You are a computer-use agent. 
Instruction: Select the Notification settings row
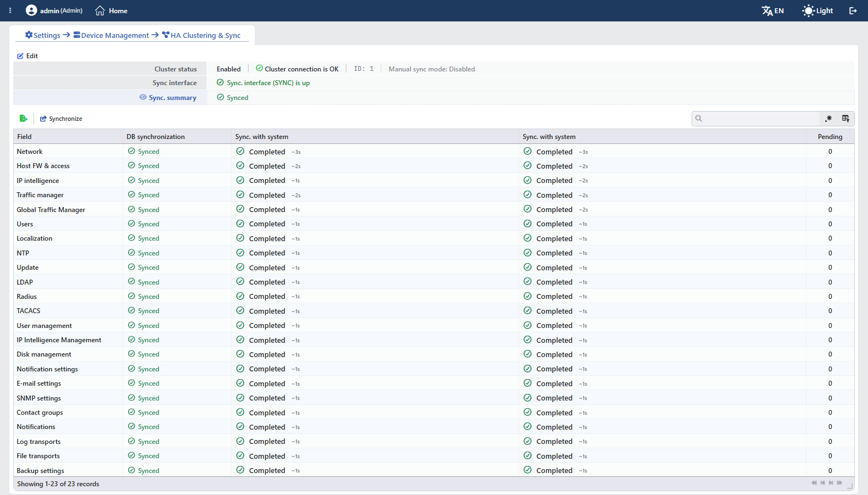click(434, 369)
